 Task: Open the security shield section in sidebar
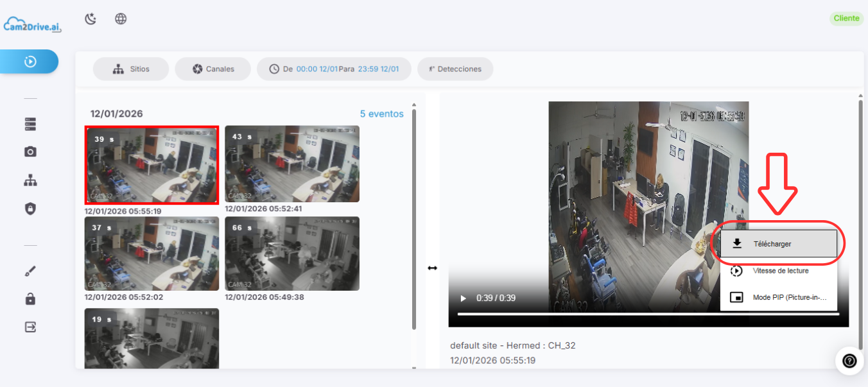(30, 208)
